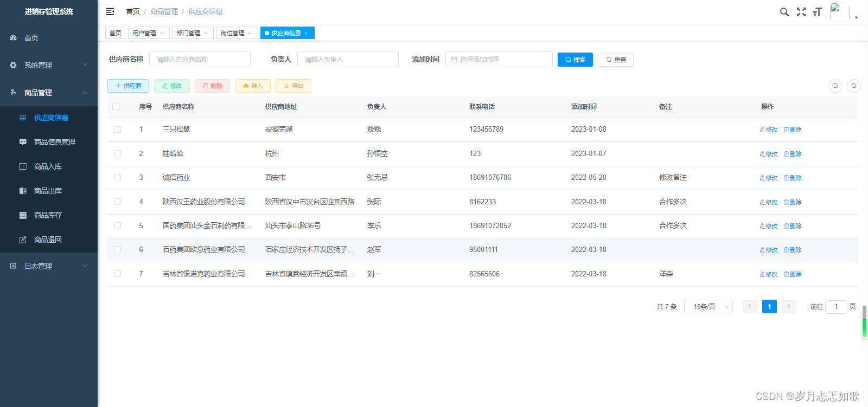Click the next page arrow
The image size is (868, 407).
tap(789, 307)
